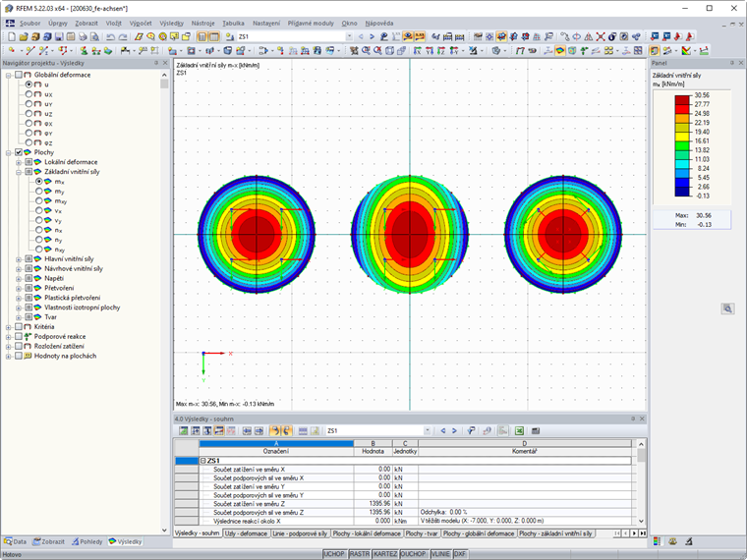
Task: Click the next arrow in the results table toolbar
Action: click(x=454, y=431)
